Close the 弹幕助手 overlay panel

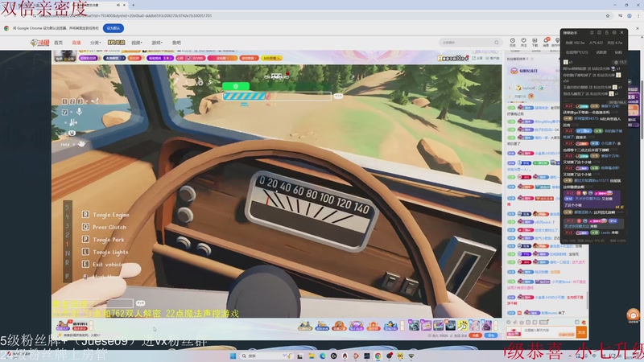[x=621, y=32]
